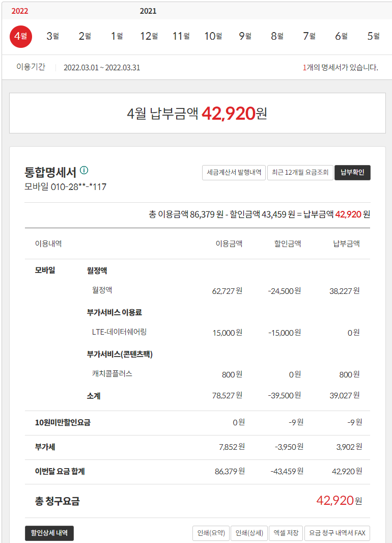392x543 pixels.
Task: Open the 8월 month tab
Action: 277,36
